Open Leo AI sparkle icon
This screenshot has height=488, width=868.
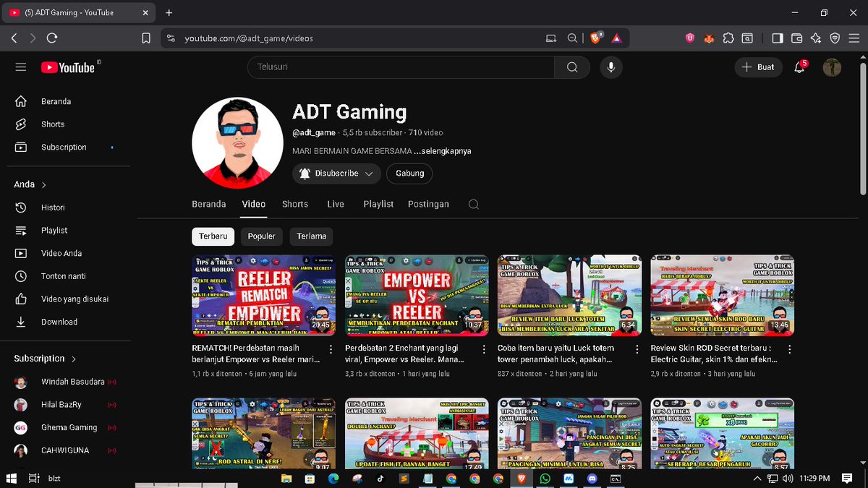pyautogui.click(x=816, y=38)
